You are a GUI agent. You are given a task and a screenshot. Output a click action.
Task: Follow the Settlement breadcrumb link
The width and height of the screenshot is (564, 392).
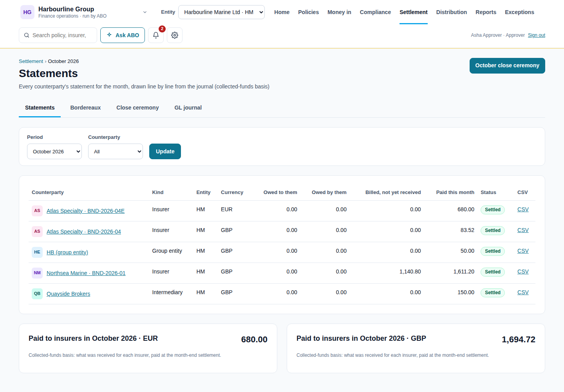coord(31,61)
